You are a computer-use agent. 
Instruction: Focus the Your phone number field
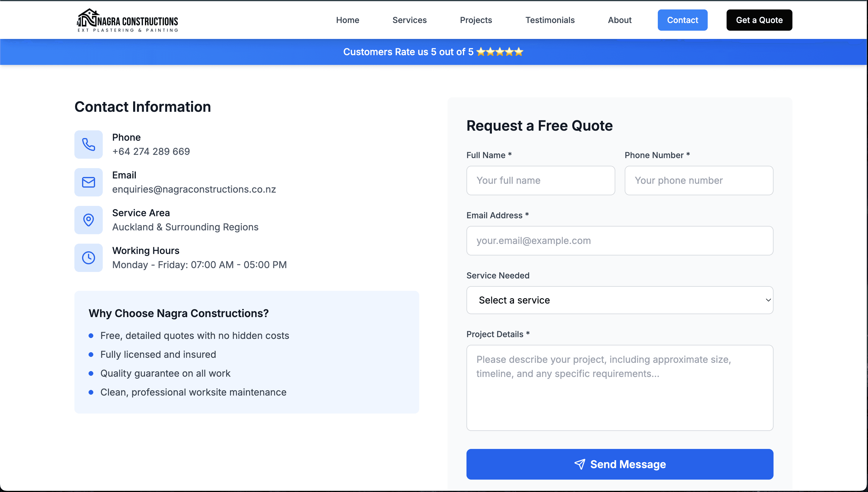[699, 181]
